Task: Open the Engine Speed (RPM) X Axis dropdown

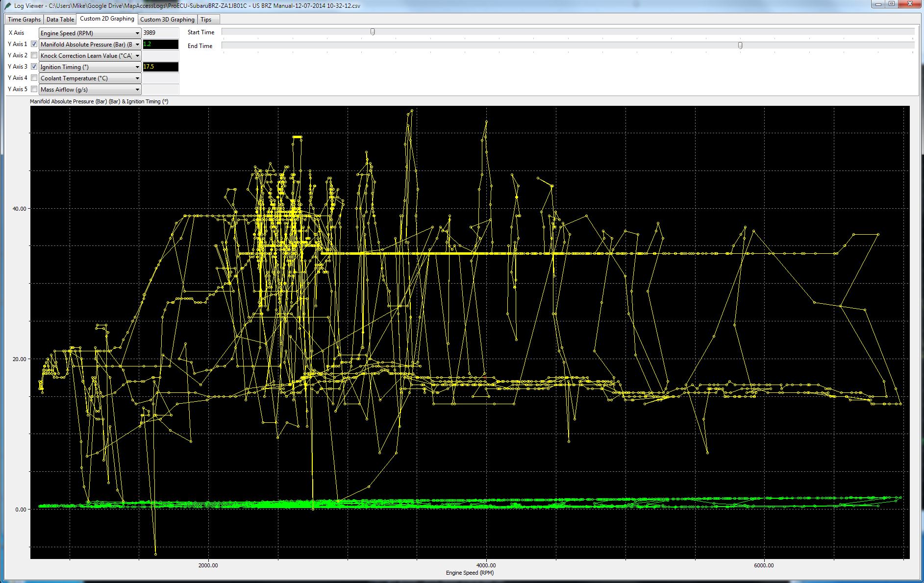Action: pos(90,33)
